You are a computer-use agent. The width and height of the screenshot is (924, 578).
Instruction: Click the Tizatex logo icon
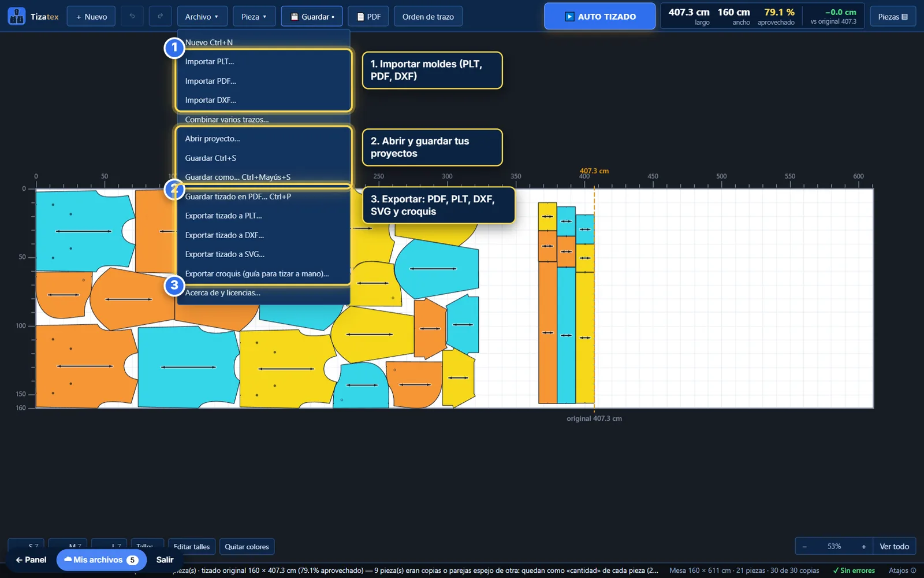(x=17, y=16)
